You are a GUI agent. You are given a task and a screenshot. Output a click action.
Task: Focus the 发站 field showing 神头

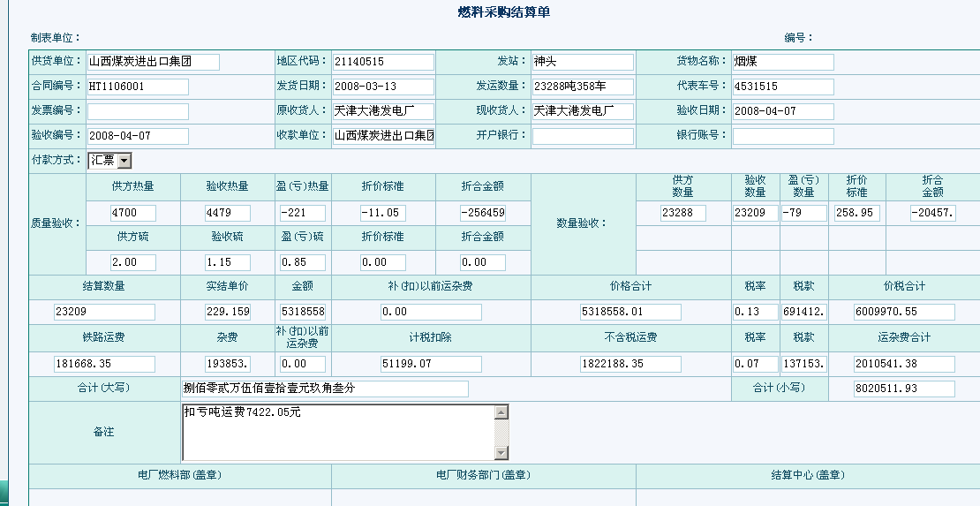(583, 62)
